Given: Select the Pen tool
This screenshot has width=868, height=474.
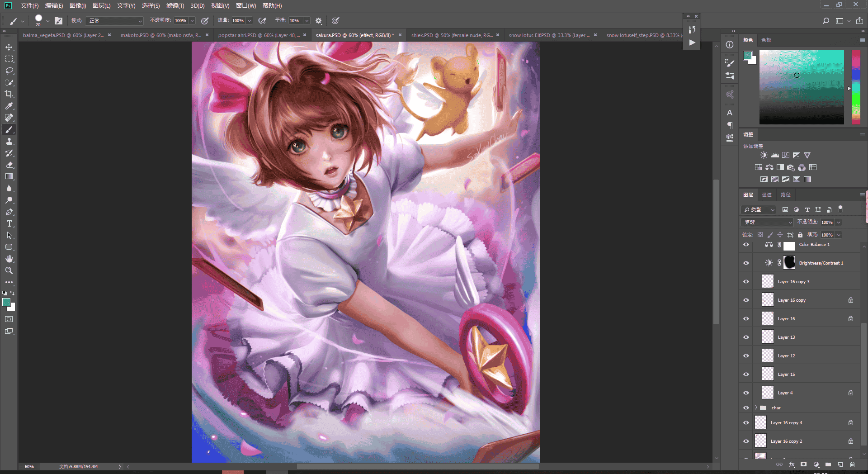Looking at the screenshot, I should [9, 212].
